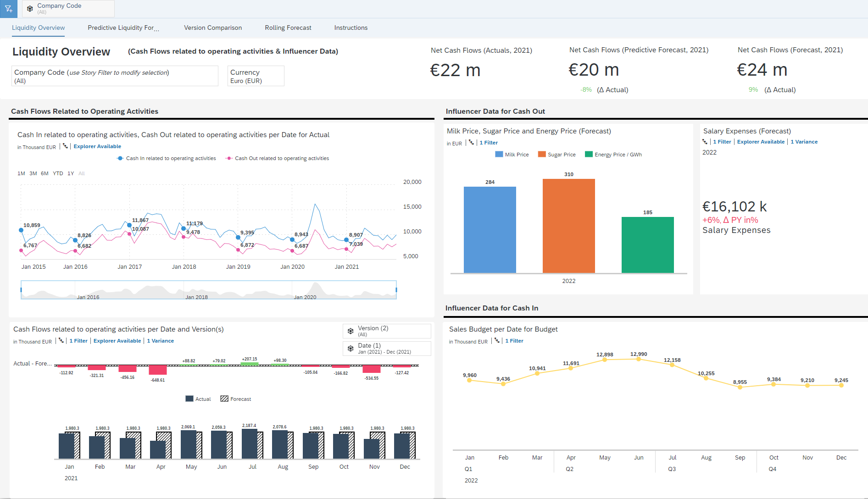Switch to the Liquidity Overview tab
The width and height of the screenshot is (868, 499).
point(38,28)
